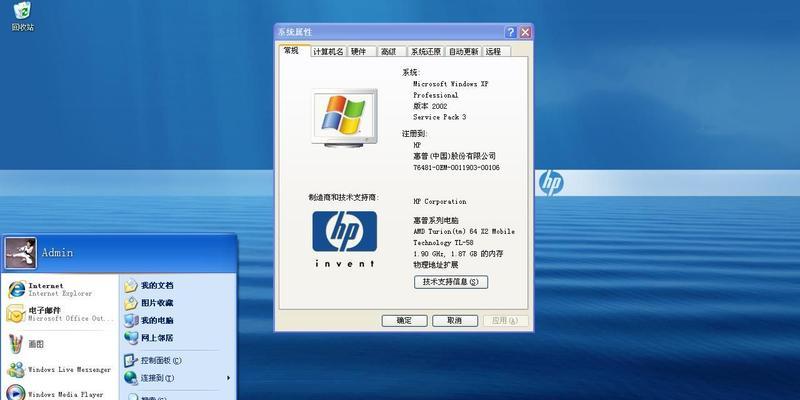Click the 物理地址扩展 text

click(436, 265)
